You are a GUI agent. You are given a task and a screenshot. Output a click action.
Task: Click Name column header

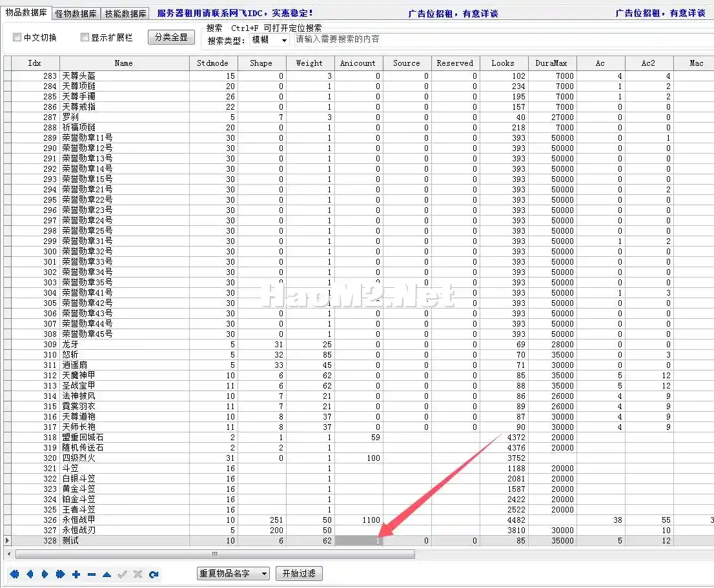(x=125, y=63)
